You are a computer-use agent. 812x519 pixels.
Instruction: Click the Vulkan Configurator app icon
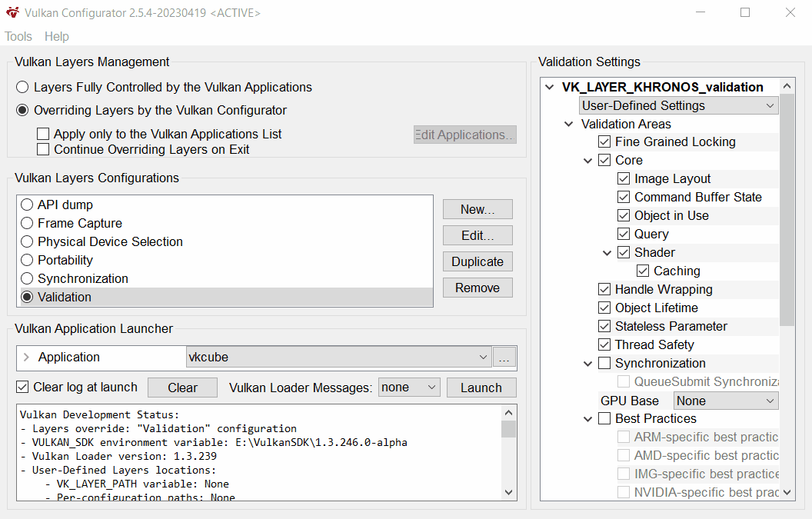click(x=13, y=12)
